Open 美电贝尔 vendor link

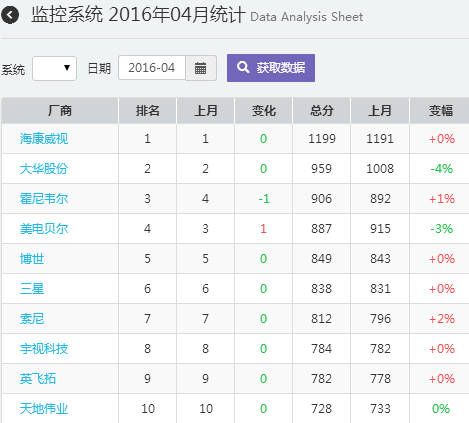click(x=44, y=229)
